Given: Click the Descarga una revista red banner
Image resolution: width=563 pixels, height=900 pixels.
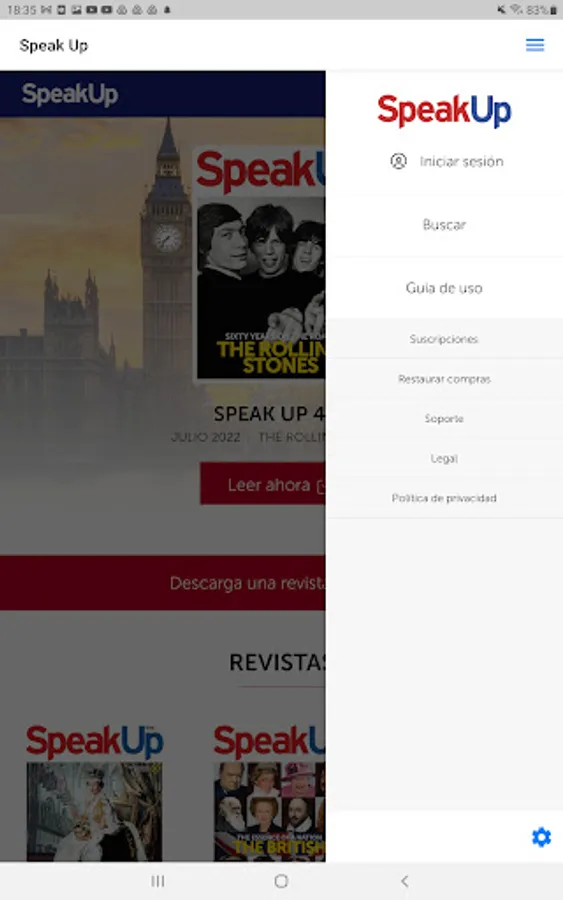Looking at the screenshot, I should point(162,583).
